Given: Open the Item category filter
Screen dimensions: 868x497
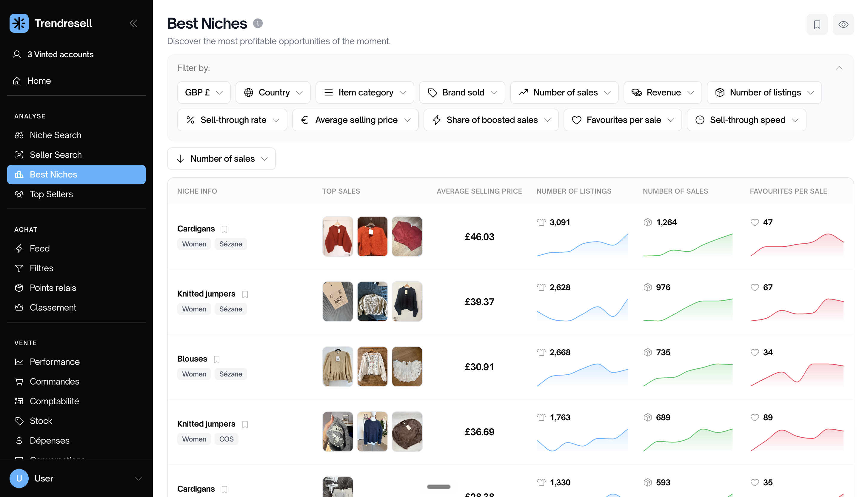Looking at the screenshot, I should (365, 92).
